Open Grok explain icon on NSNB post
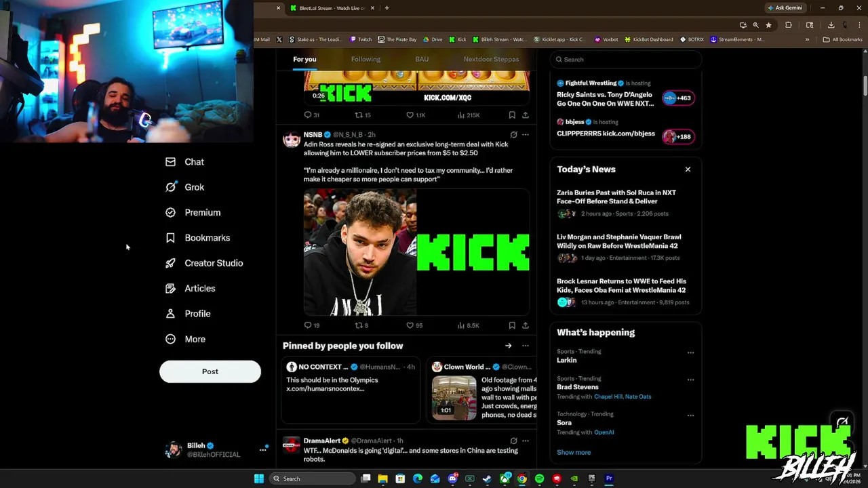Screen dimensions: 868x488 coord(513,135)
